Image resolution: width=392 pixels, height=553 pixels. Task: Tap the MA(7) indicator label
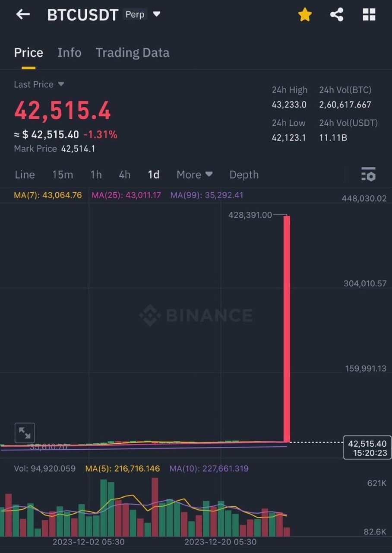[47, 195]
